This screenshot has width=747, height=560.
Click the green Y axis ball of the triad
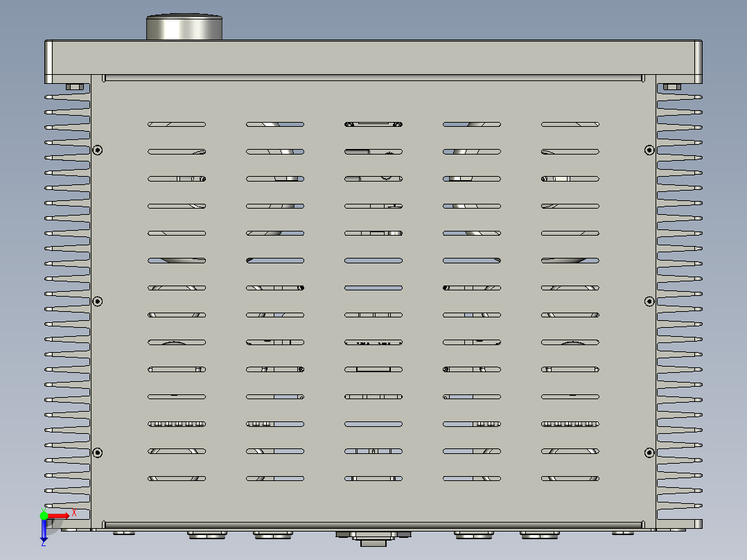coord(44,515)
